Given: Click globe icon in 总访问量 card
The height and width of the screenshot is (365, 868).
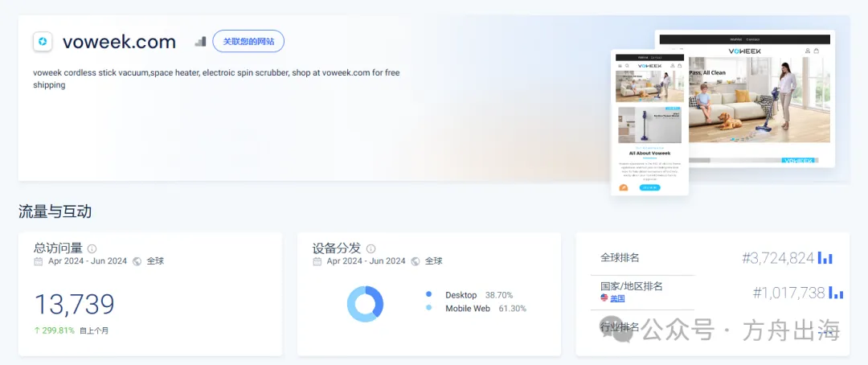Looking at the screenshot, I should (137, 261).
